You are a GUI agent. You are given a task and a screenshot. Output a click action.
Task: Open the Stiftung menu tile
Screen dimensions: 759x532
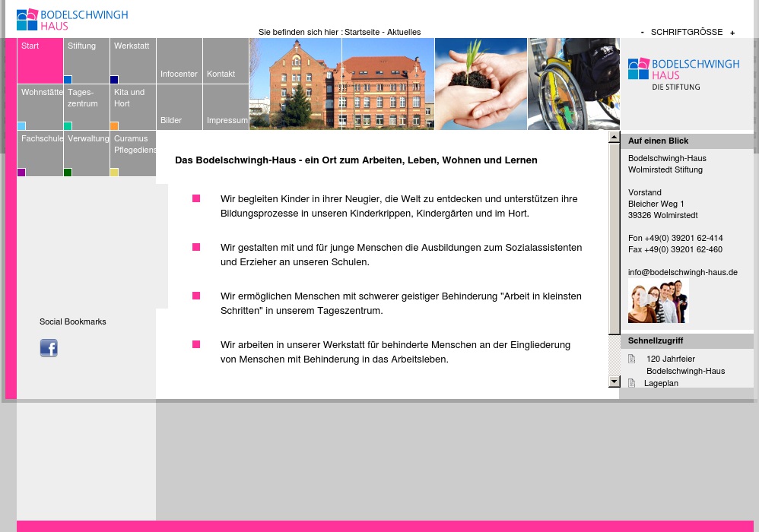87,61
